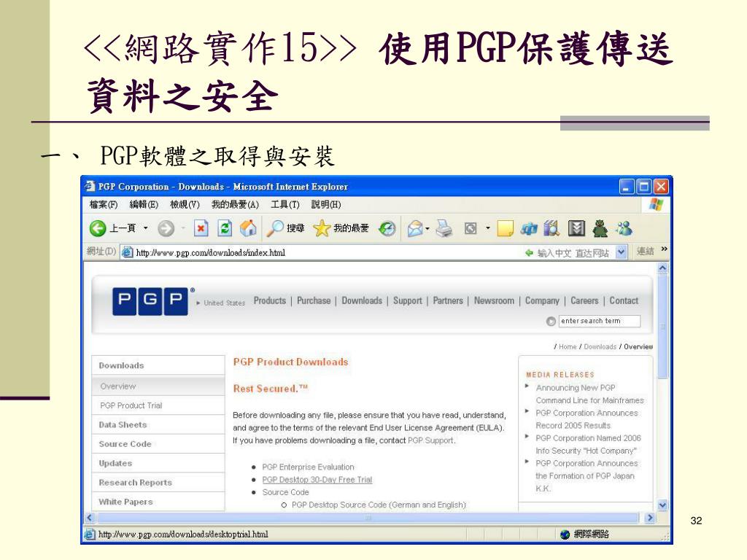
Task: Click the search go button by search box
Action: click(551, 322)
